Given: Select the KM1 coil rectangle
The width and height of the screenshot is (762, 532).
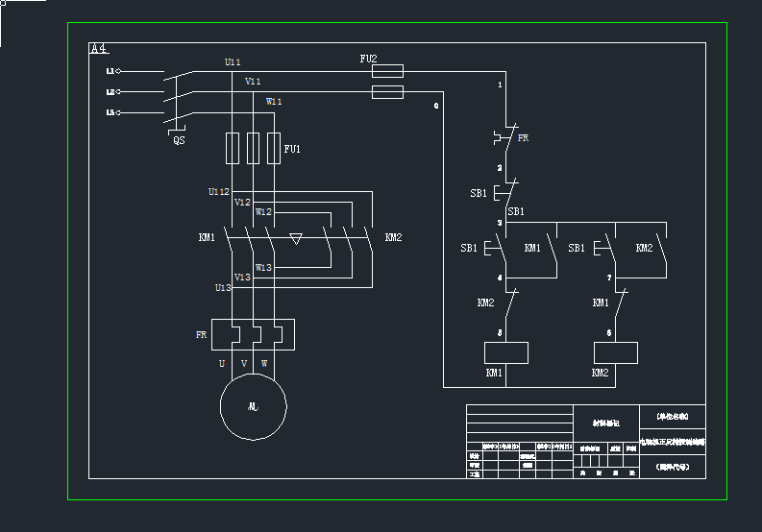Looking at the screenshot, I should point(505,352).
